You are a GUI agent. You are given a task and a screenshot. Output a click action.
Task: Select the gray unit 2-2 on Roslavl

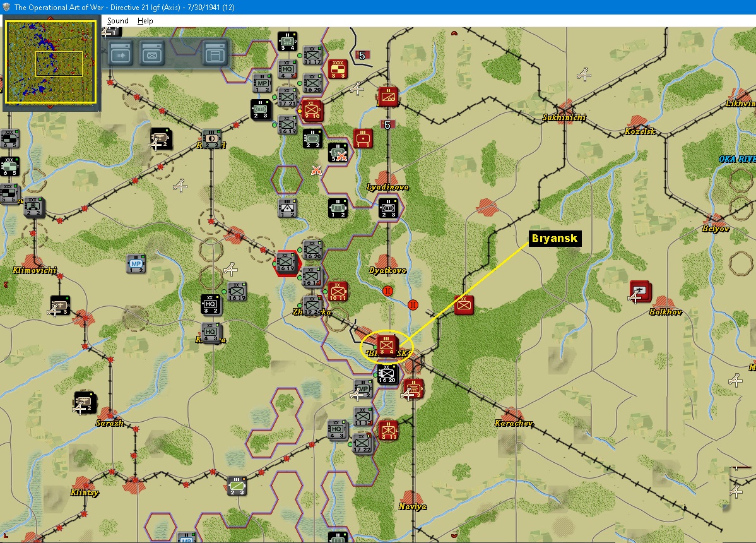click(211, 139)
